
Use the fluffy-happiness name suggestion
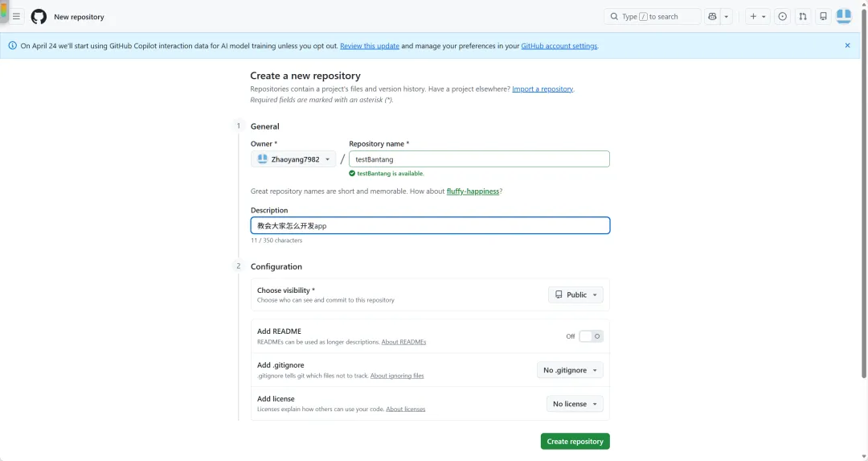click(473, 191)
